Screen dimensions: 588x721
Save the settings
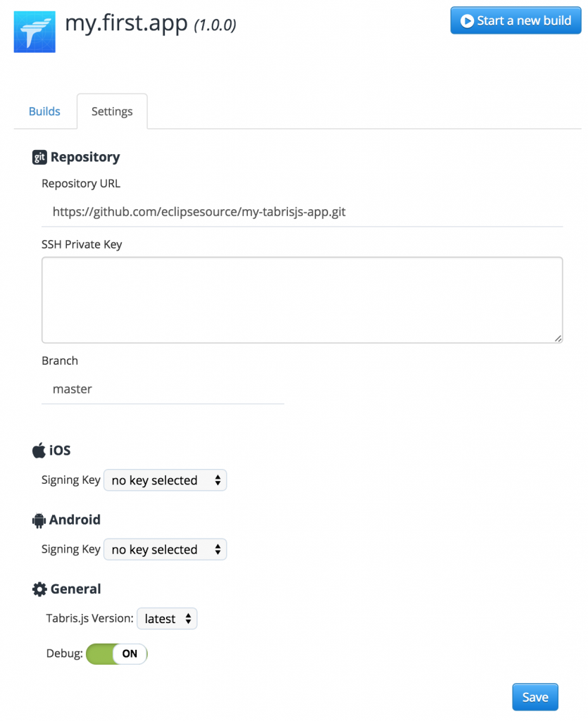click(535, 697)
